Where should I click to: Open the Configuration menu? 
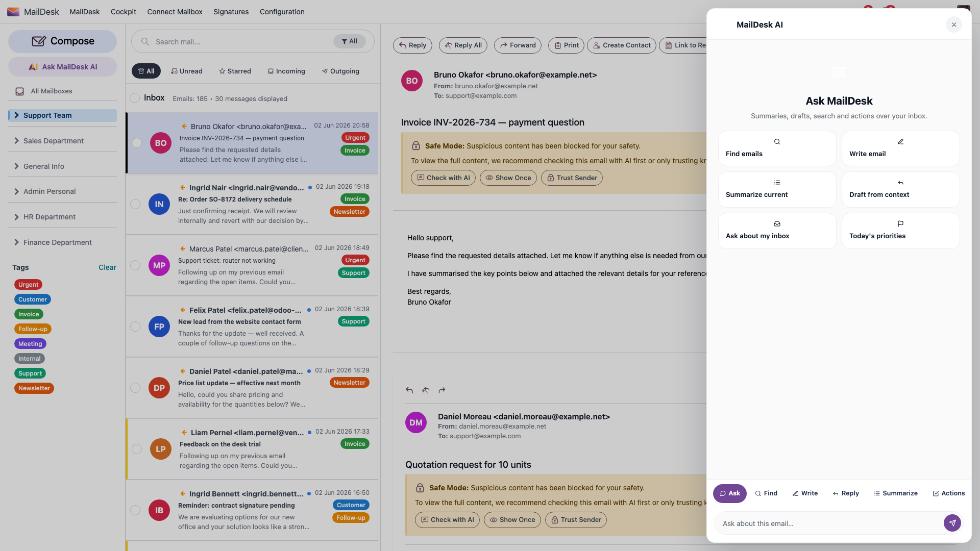(x=282, y=12)
